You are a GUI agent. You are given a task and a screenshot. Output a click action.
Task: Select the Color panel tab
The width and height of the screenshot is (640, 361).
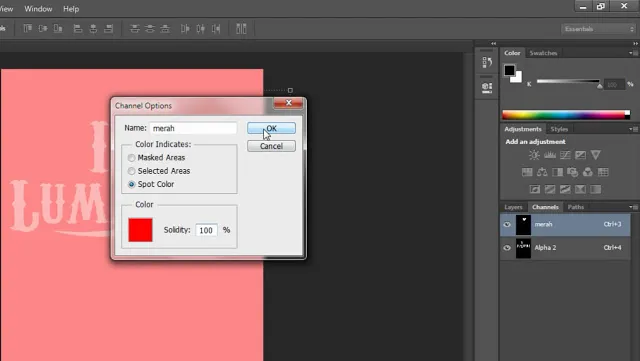coord(512,53)
